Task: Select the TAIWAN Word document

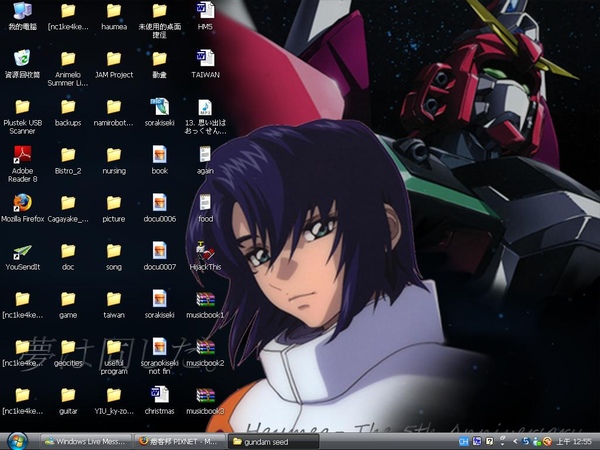Action: [205, 64]
